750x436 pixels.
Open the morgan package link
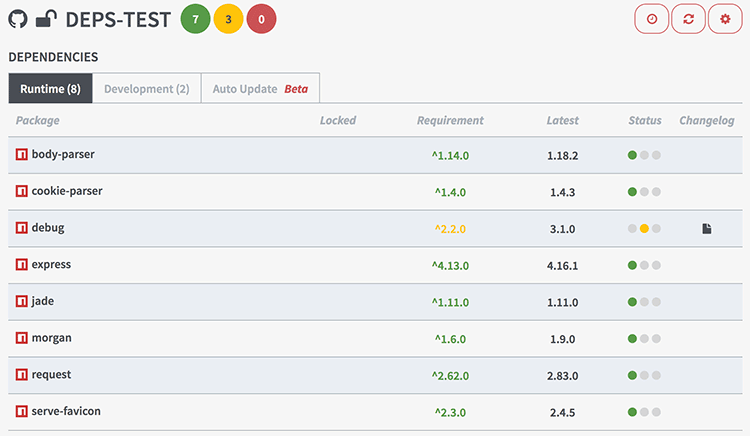click(52, 338)
